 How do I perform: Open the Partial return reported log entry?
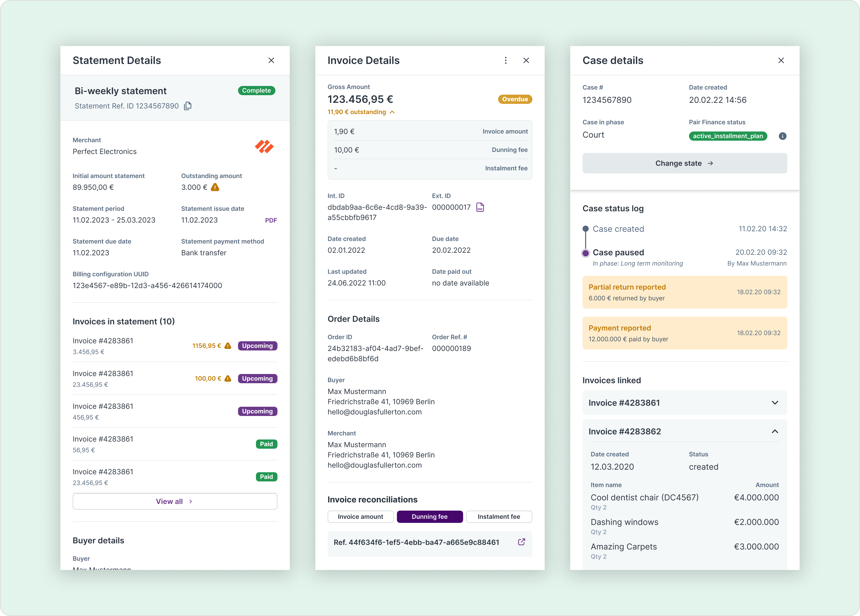(684, 292)
